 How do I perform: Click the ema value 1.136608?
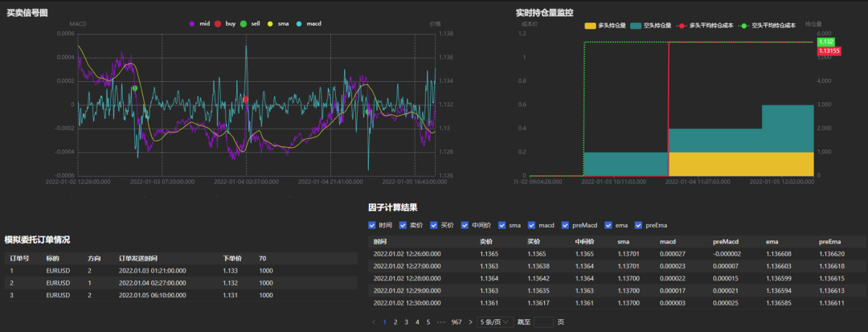778,254
